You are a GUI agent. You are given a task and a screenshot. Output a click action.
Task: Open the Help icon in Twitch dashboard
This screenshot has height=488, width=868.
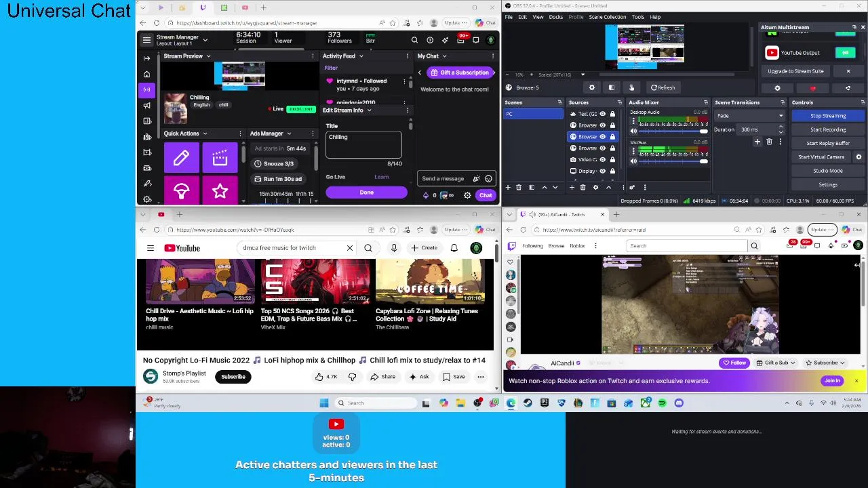[x=430, y=40]
